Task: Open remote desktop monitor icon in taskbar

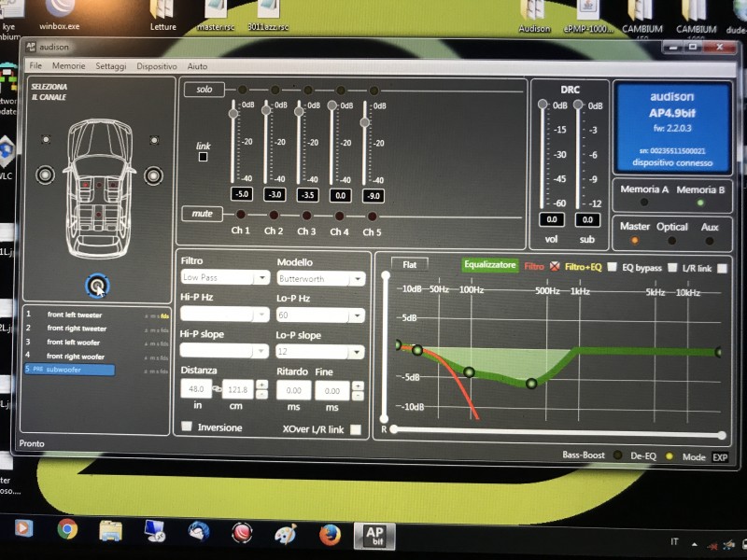Action: click(154, 531)
